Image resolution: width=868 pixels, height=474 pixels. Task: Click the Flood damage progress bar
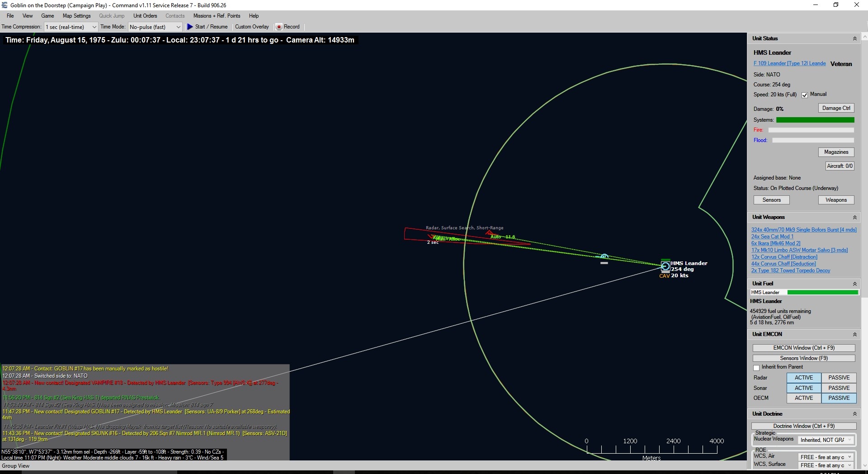coord(813,140)
